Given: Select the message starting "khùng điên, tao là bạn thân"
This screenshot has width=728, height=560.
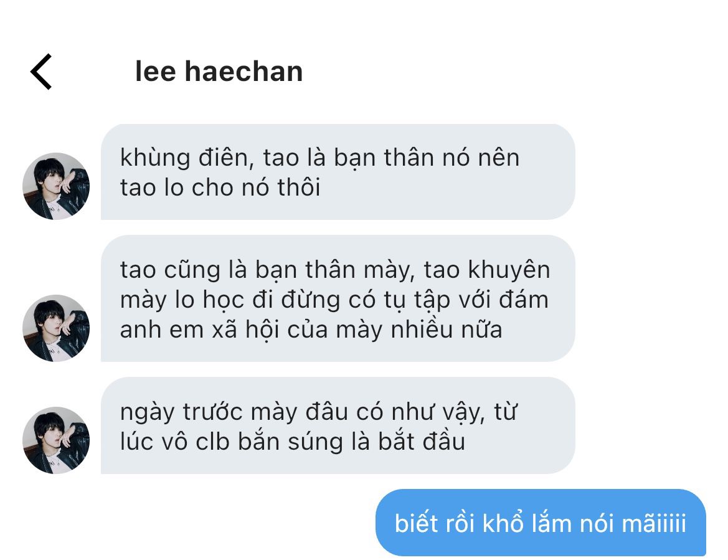Looking at the screenshot, I should [338, 172].
